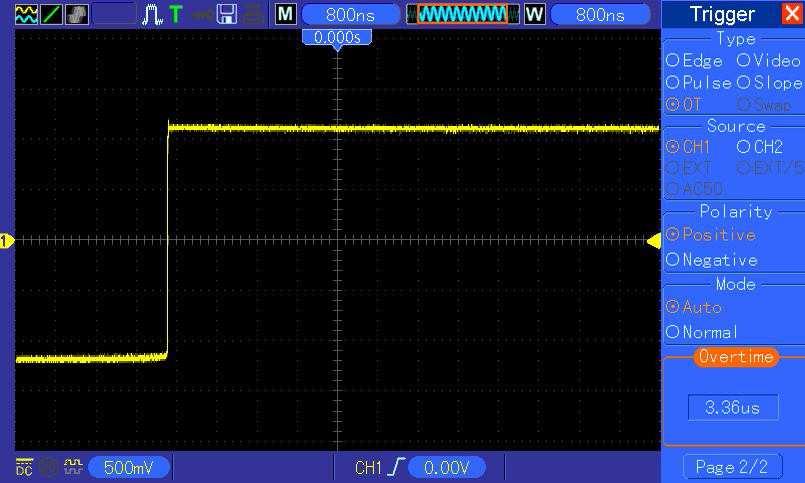Click the green diagonal line icon
805x483 pixels.
click(52, 14)
